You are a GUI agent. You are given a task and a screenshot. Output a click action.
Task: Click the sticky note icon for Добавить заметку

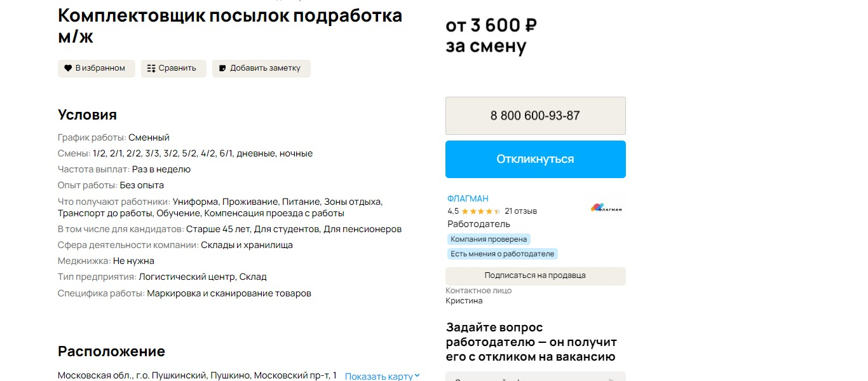click(x=222, y=68)
